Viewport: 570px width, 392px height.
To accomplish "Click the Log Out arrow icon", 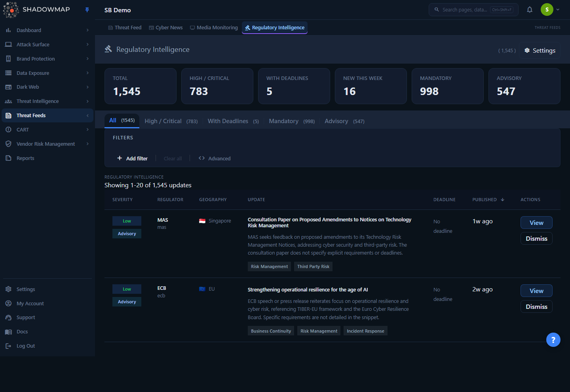I will [8, 346].
